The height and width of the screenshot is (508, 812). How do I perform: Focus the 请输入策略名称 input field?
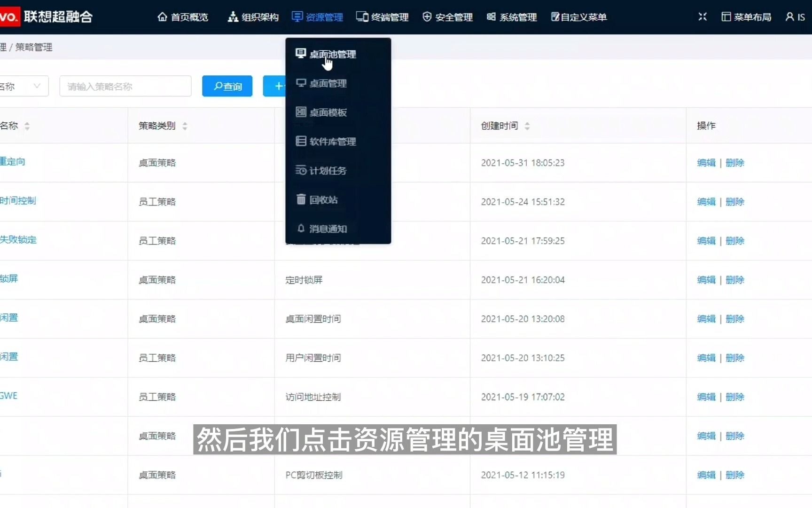[x=125, y=86]
